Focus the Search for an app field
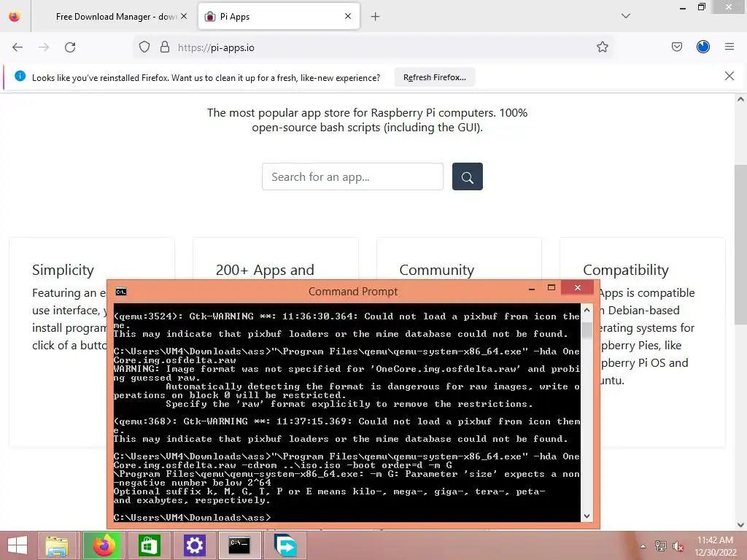This screenshot has width=747, height=560. tap(352, 176)
